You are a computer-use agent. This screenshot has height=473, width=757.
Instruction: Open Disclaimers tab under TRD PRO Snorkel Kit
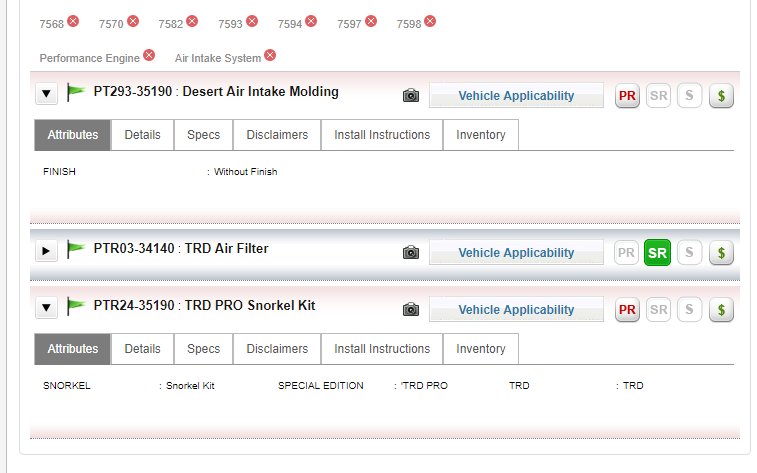click(277, 348)
